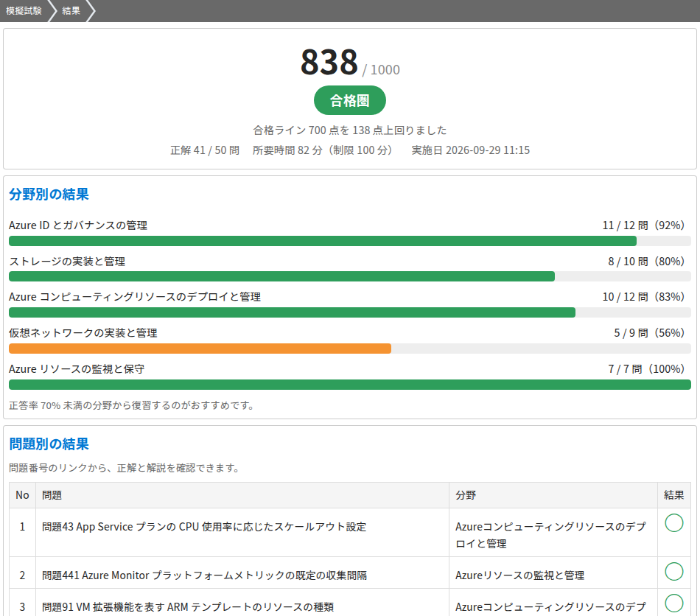Click the 仮想ネットワークの実装と管理 label
This screenshot has width=700, height=616.
pyautogui.click(x=83, y=333)
